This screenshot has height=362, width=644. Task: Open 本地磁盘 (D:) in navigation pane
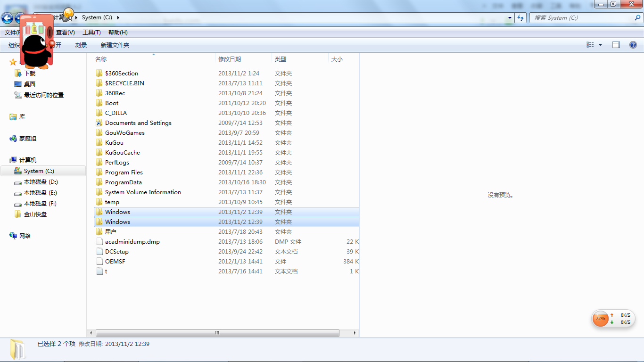coord(41,181)
